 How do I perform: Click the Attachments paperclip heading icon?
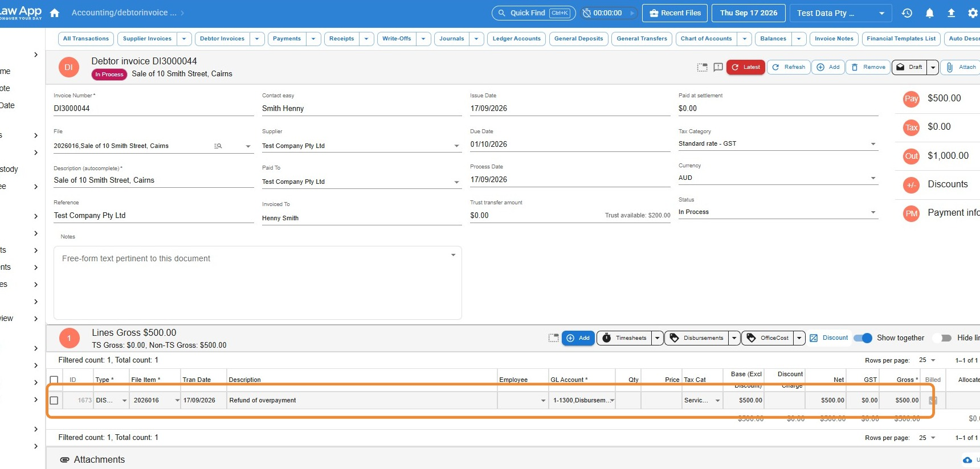pos(65,460)
